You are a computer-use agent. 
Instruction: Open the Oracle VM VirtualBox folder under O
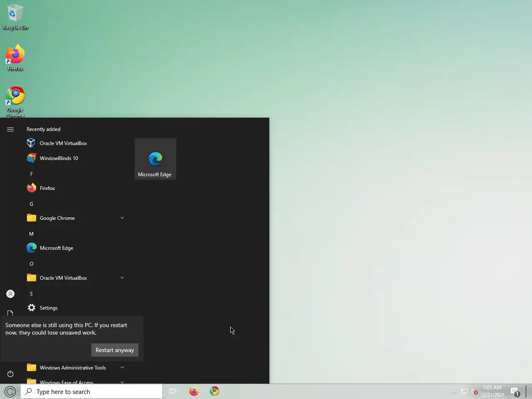[x=76, y=278]
